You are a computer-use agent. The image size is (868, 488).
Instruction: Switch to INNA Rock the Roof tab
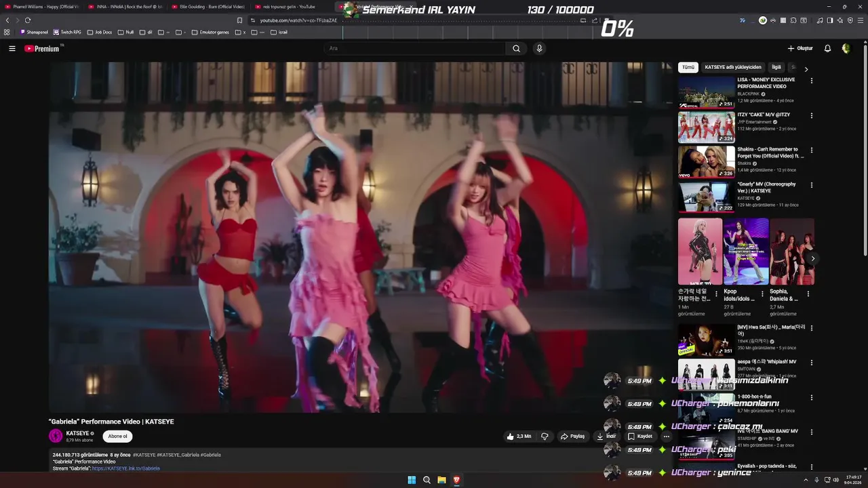tap(125, 7)
